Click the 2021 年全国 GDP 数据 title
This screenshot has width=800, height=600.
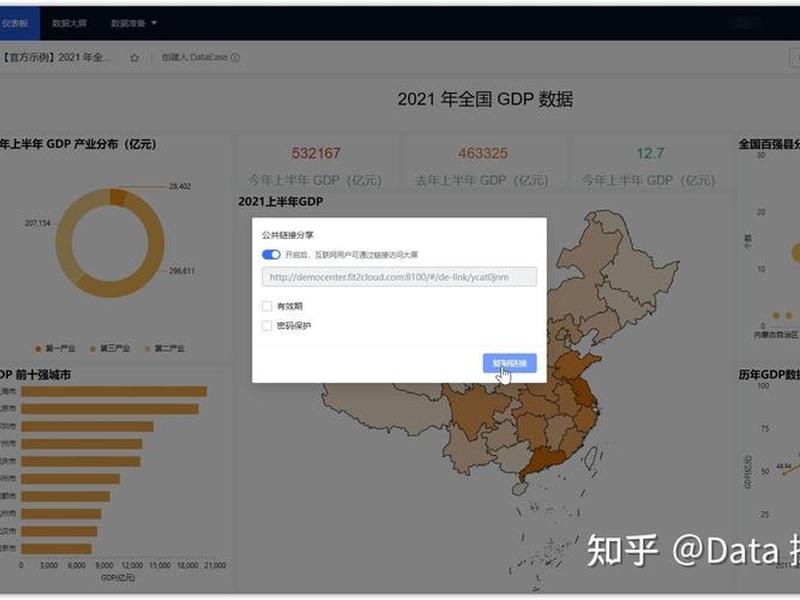click(x=485, y=99)
